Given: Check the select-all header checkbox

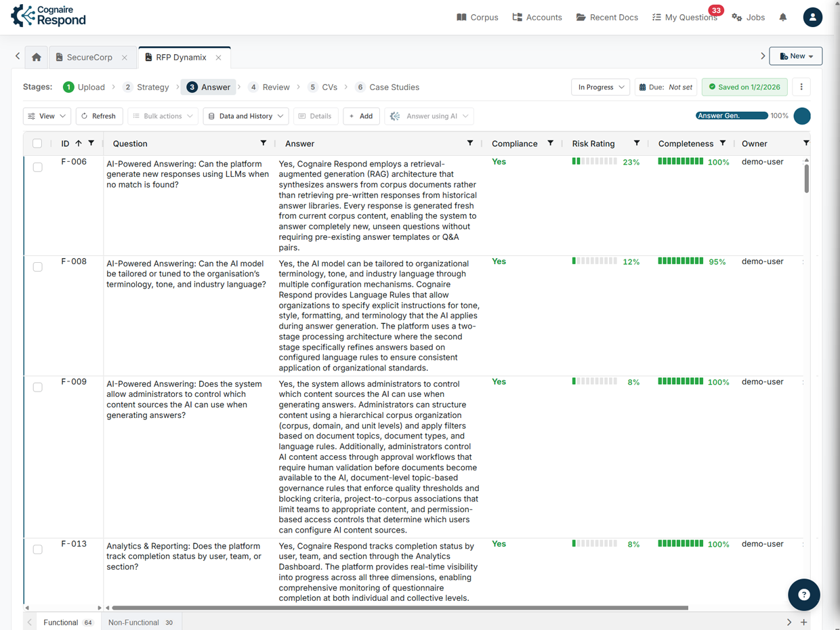Looking at the screenshot, I should pyautogui.click(x=37, y=143).
